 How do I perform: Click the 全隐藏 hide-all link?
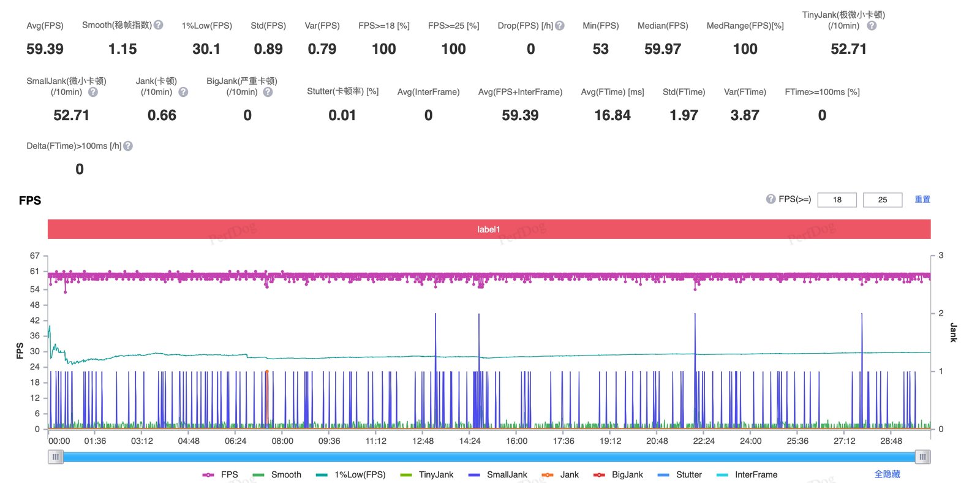click(887, 474)
